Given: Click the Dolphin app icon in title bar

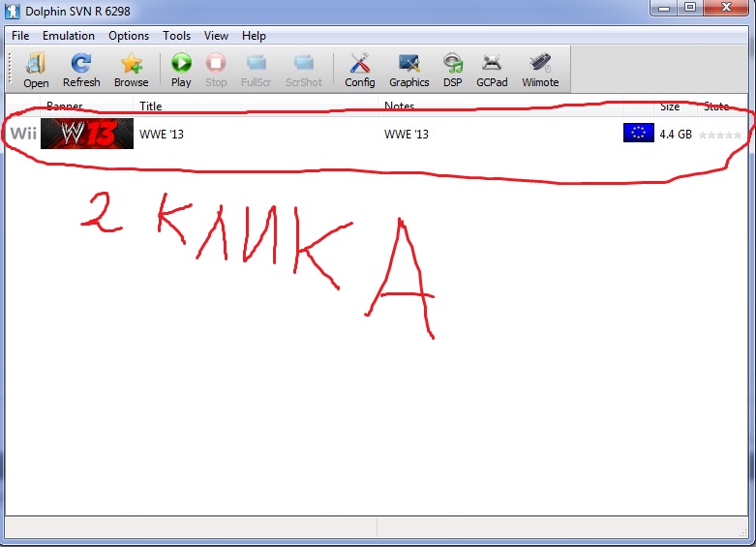Looking at the screenshot, I should 12,11.
